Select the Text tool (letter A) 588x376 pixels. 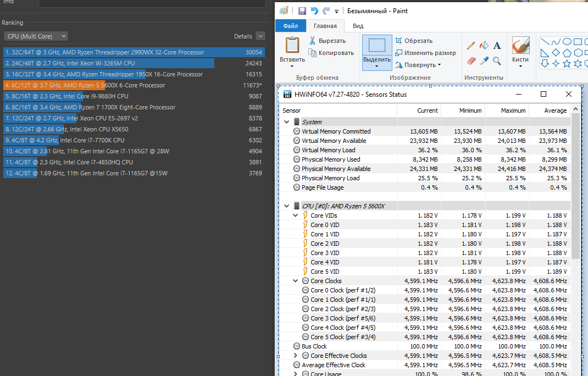point(497,46)
